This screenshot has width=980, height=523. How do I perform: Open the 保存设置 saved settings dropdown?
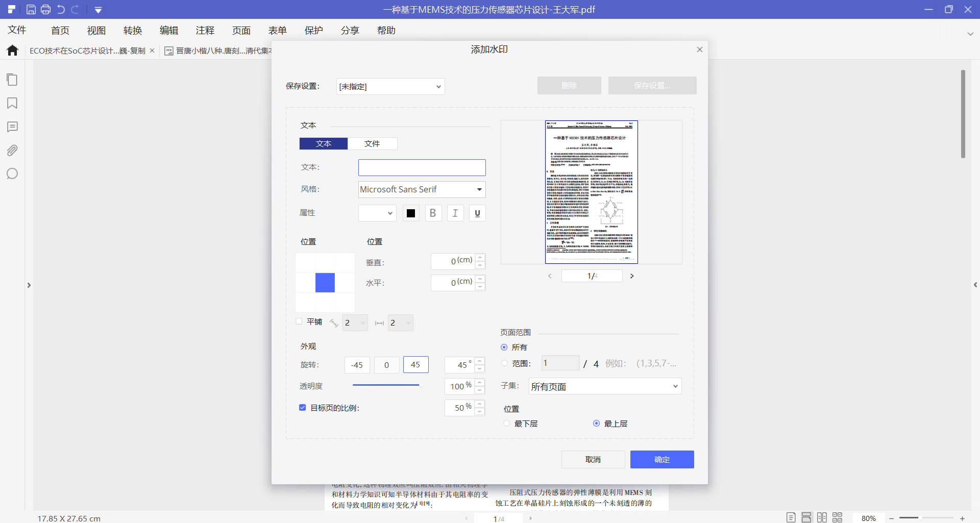pyautogui.click(x=390, y=86)
